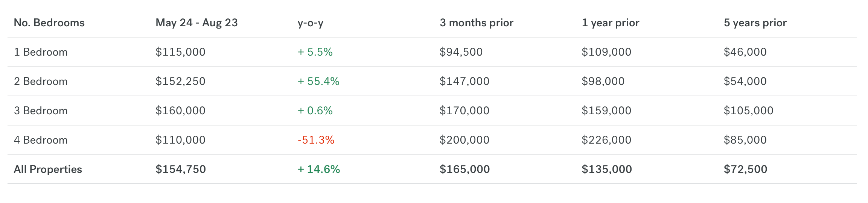
Task: Click the 3 Bedroom row label
Action: (41, 111)
